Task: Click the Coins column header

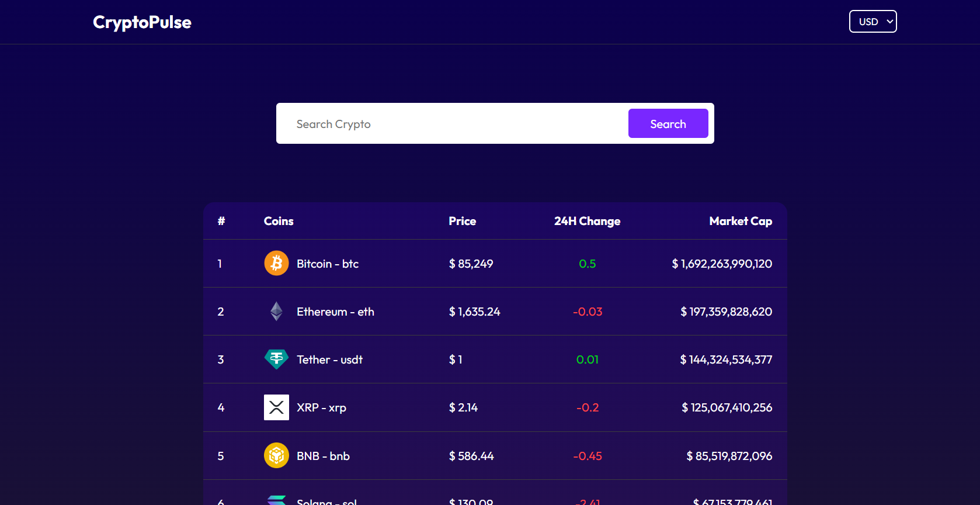Action: click(279, 221)
